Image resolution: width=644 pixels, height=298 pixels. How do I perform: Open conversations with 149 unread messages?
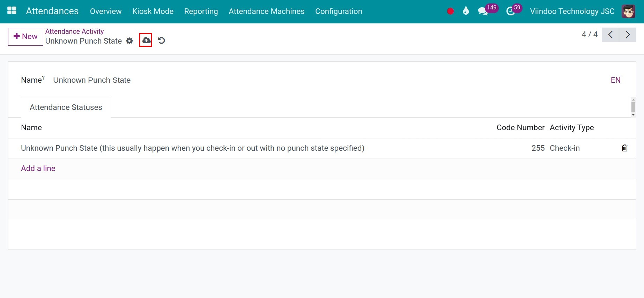[x=487, y=10]
